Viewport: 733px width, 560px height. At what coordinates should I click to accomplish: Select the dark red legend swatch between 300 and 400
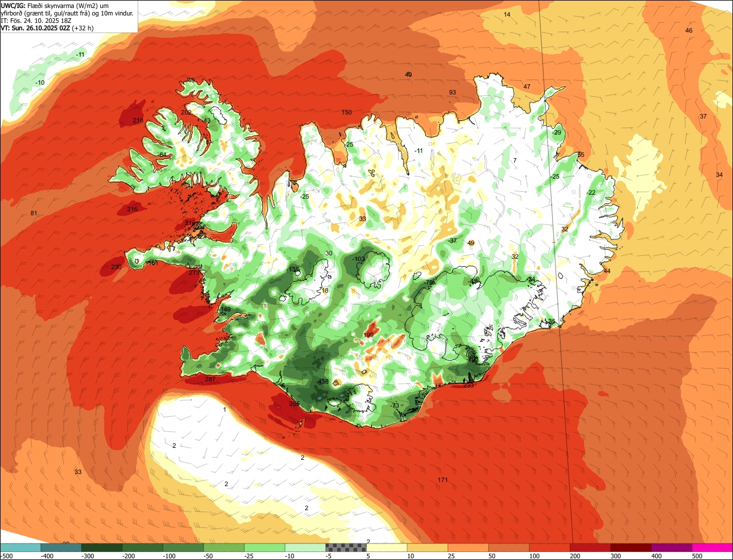631,547
